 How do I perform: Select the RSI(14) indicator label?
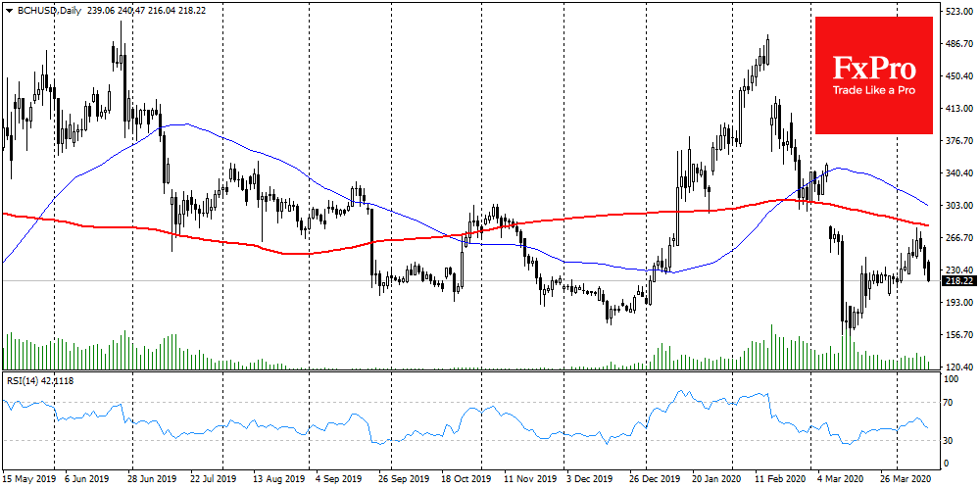24,380
